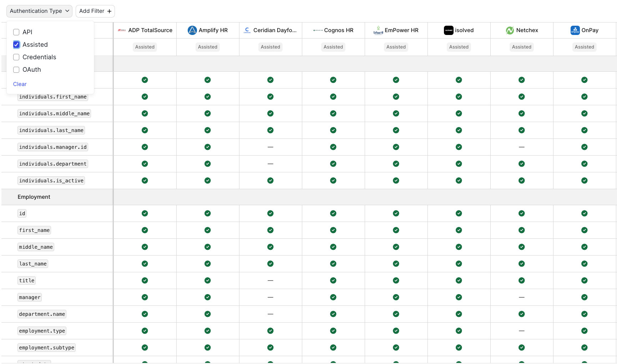Click the manager field label
The image size is (617, 364).
pyautogui.click(x=30, y=297)
